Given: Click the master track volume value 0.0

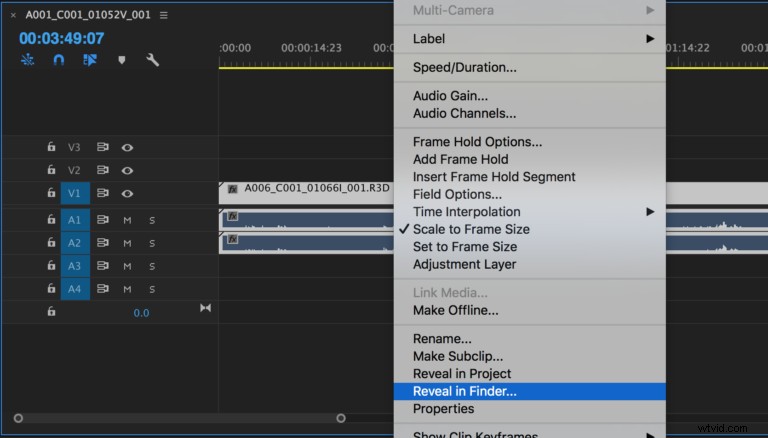Looking at the screenshot, I should (141, 313).
